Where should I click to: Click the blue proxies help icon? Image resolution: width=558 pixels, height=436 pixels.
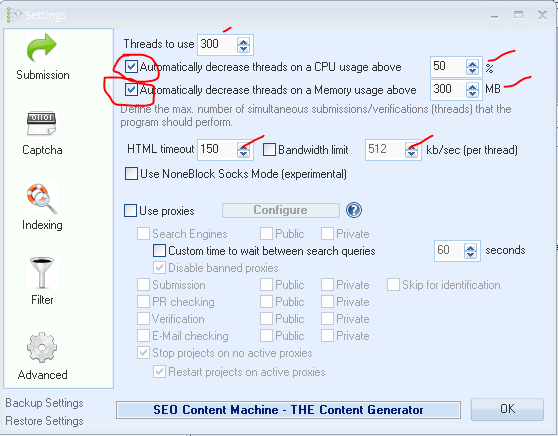(x=353, y=210)
